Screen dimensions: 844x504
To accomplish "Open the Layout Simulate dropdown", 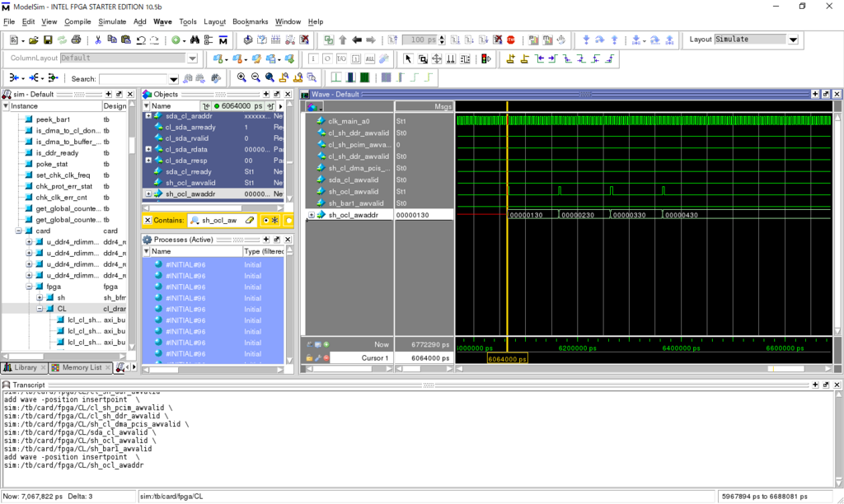I will pyautogui.click(x=793, y=40).
